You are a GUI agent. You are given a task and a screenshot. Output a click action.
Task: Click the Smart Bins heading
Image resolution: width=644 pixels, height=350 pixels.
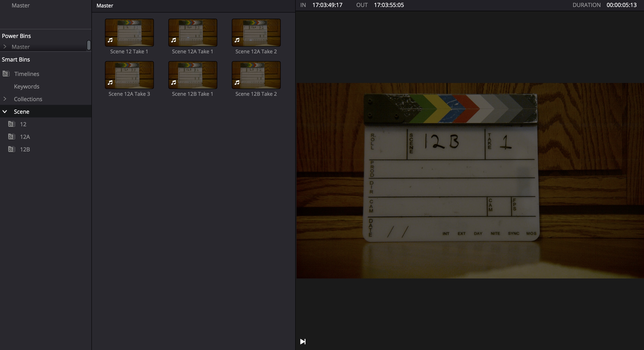[x=16, y=59]
